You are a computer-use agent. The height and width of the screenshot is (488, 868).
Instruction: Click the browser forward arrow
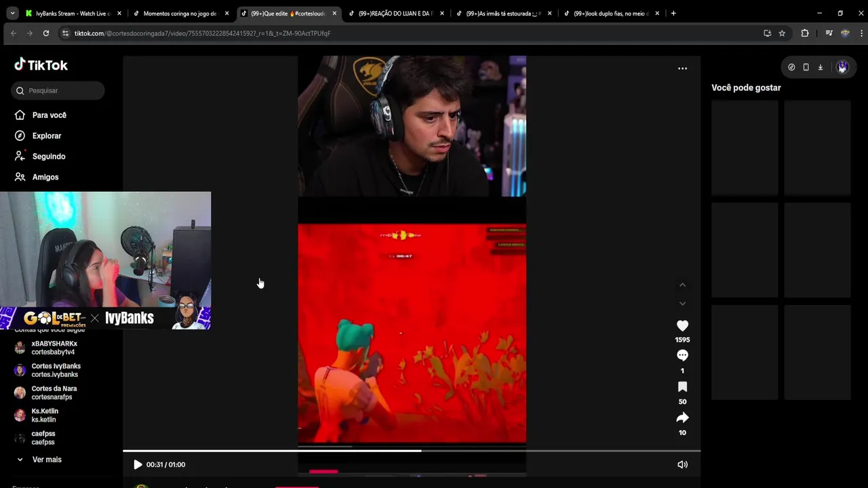(30, 33)
